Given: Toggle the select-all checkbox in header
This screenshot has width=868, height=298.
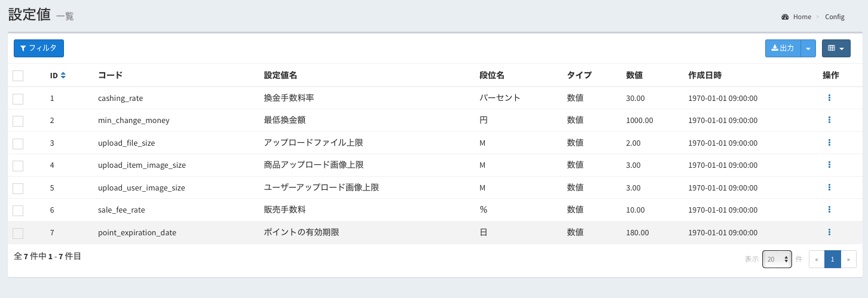Looking at the screenshot, I should click(18, 76).
